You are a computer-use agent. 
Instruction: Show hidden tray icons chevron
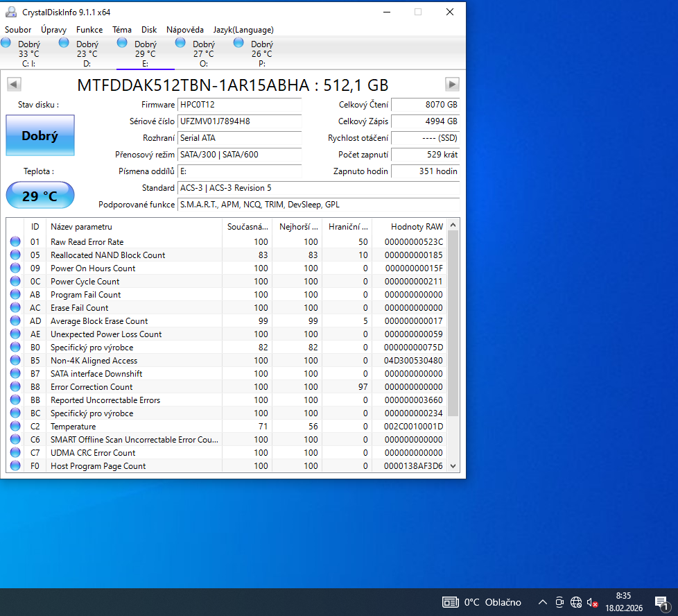click(x=543, y=602)
